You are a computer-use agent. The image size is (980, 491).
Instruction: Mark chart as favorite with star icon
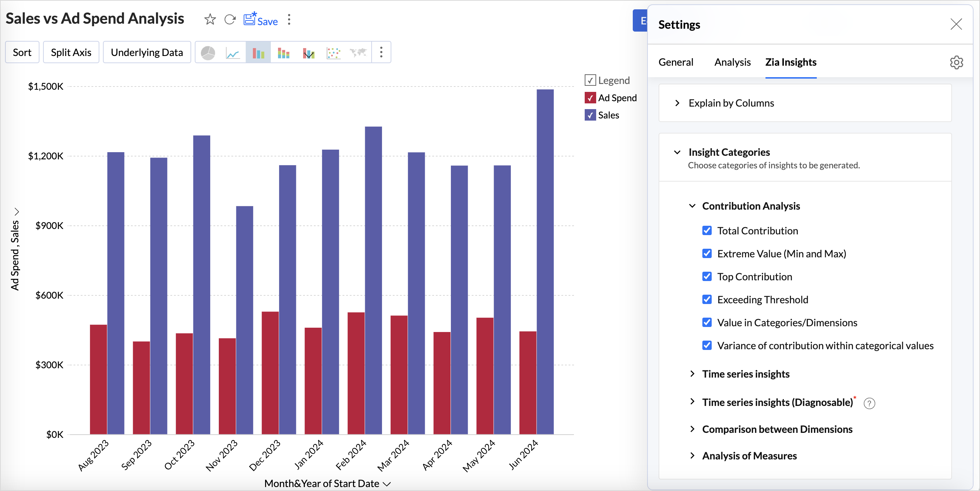210,19
